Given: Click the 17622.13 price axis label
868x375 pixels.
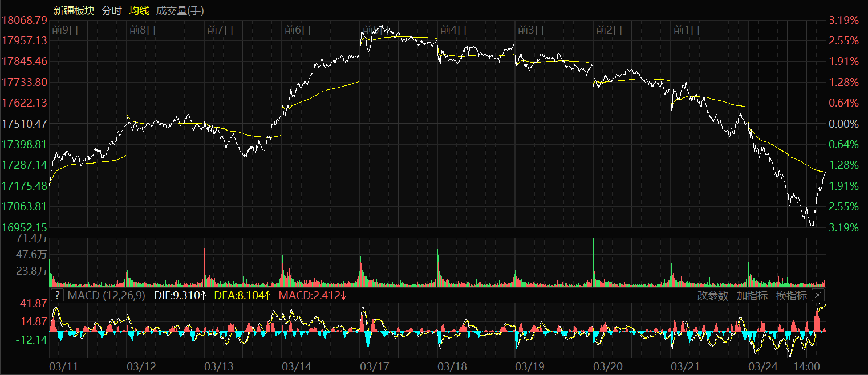Looking at the screenshot, I should pos(25,103).
